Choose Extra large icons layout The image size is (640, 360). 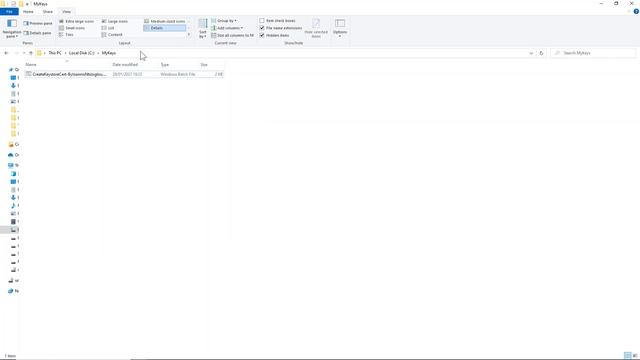click(x=76, y=21)
